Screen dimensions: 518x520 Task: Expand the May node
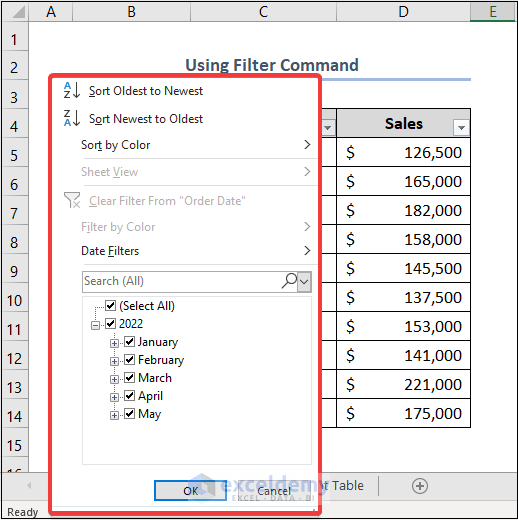[114, 415]
